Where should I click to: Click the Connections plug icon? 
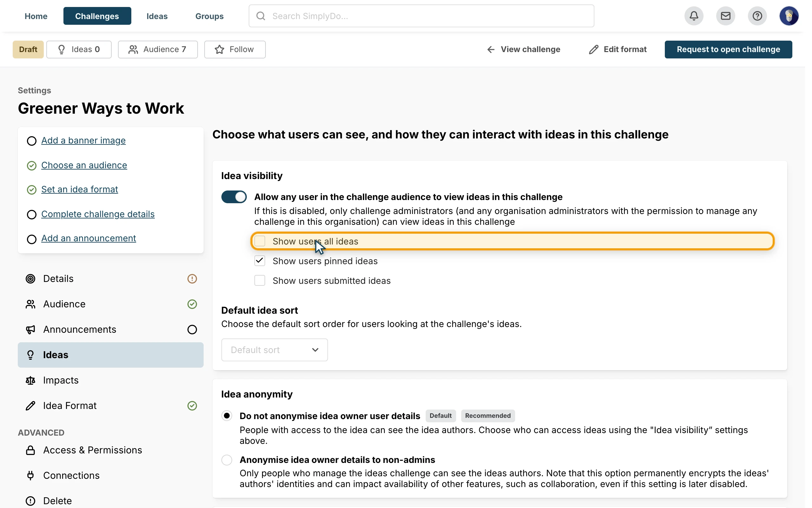(x=30, y=475)
